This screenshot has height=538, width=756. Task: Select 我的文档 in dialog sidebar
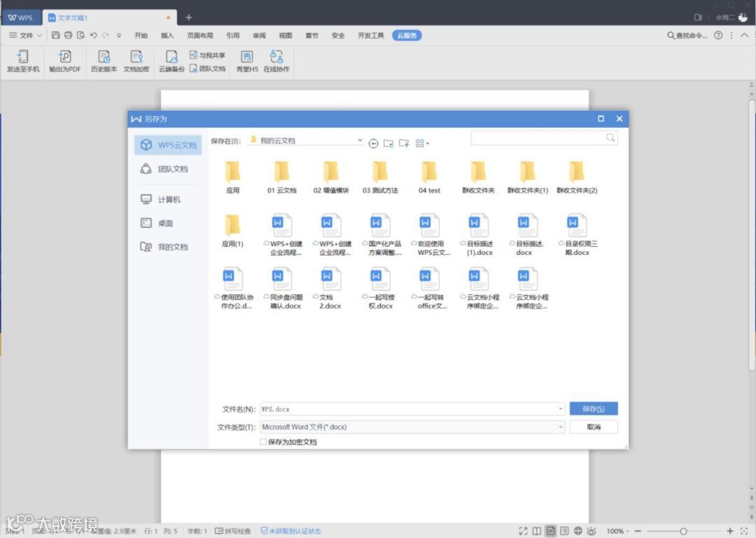(x=168, y=246)
